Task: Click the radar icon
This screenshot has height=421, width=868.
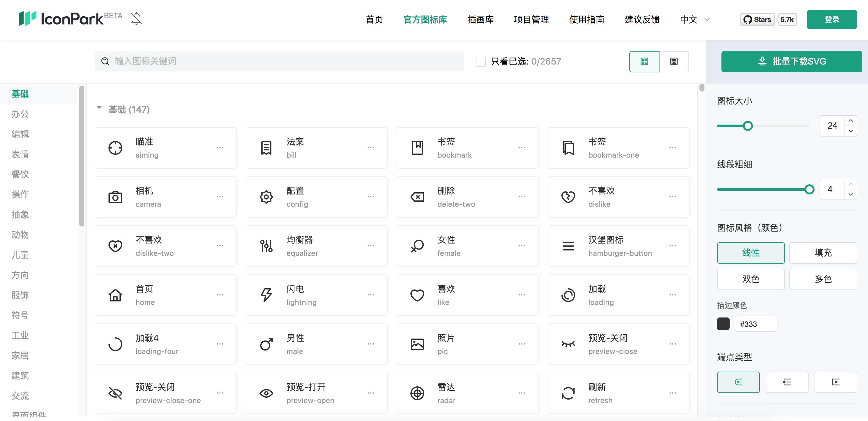Action: [468, 393]
